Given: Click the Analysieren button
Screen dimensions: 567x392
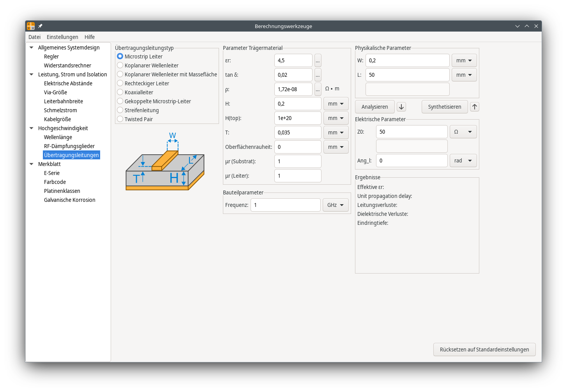Looking at the screenshot, I should (x=374, y=107).
